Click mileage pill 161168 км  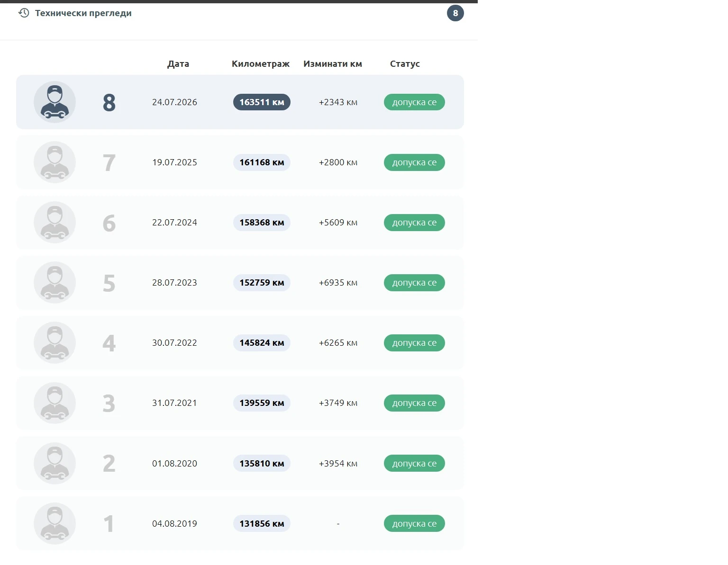262,162
